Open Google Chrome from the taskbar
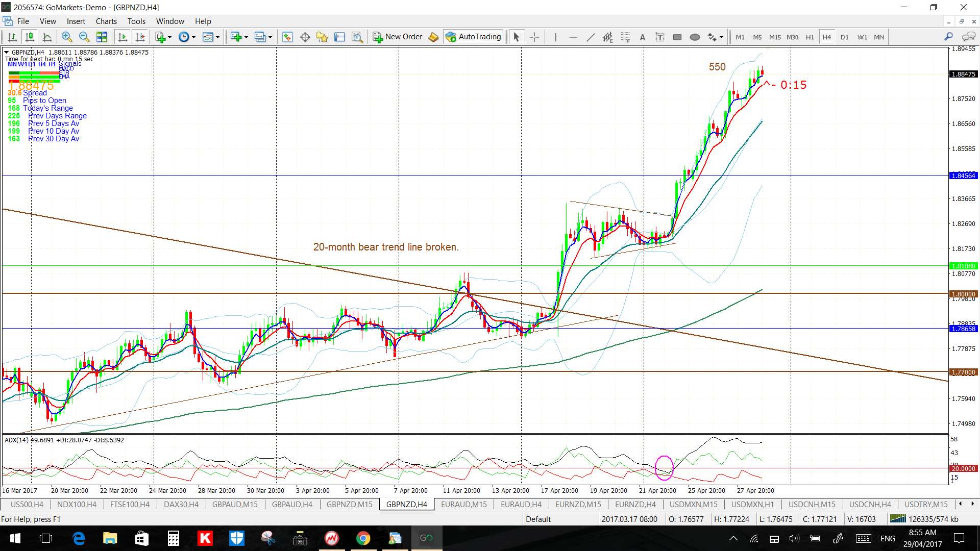Image resolution: width=980 pixels, height=551 pixels. (363, 538)
